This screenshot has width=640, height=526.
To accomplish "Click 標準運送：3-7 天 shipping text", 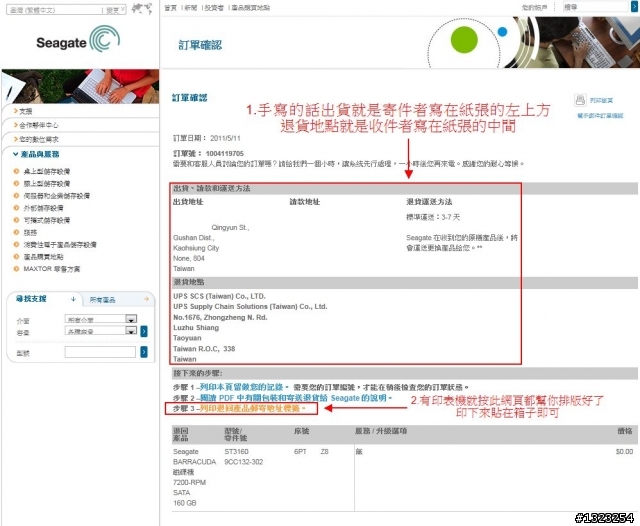I will point(433,217).
